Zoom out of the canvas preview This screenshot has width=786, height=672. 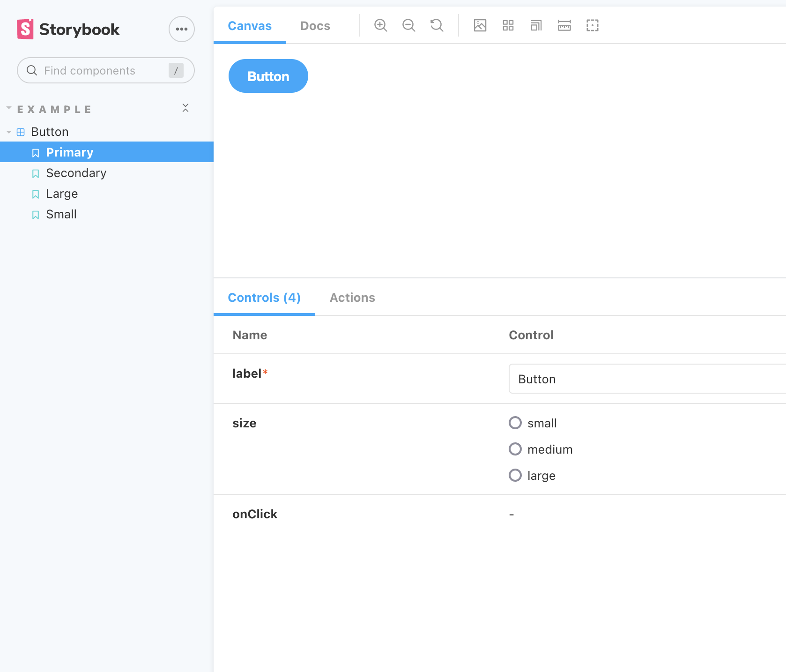408,25
